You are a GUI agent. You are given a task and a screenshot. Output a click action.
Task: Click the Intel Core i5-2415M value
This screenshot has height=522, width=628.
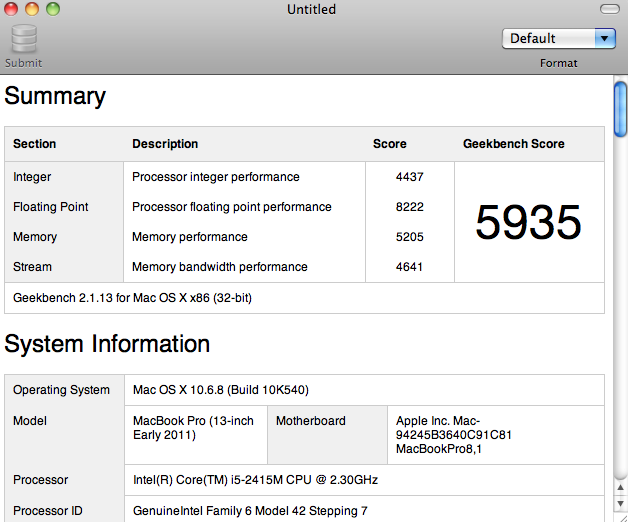point(256,480)
